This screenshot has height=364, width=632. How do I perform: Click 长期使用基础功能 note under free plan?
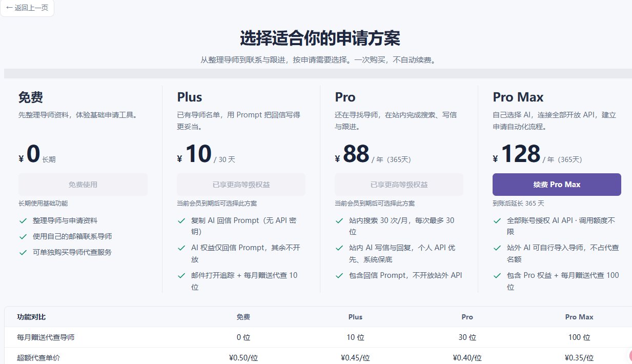43,204
